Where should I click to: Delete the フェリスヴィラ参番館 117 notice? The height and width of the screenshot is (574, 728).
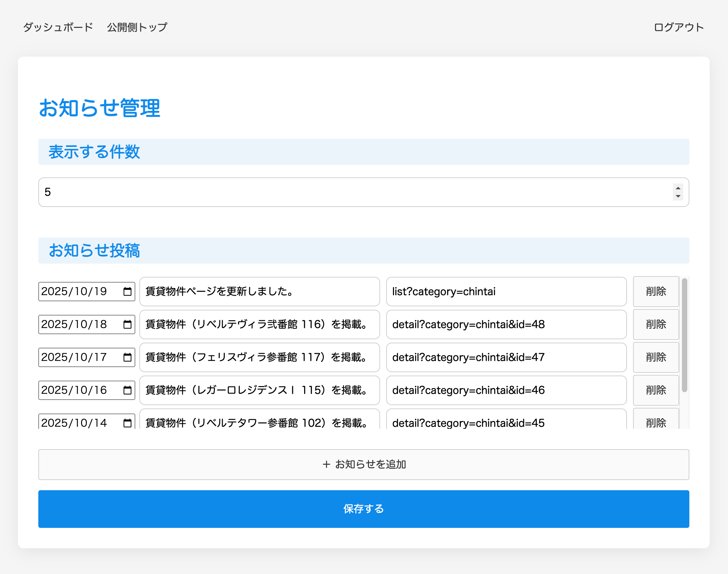point(656,357)
